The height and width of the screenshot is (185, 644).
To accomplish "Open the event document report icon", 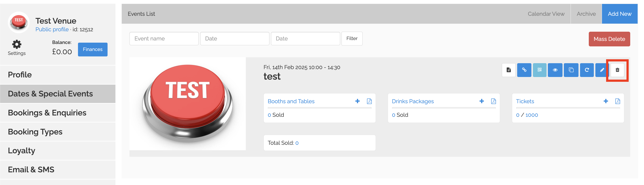I will [508, 70].
